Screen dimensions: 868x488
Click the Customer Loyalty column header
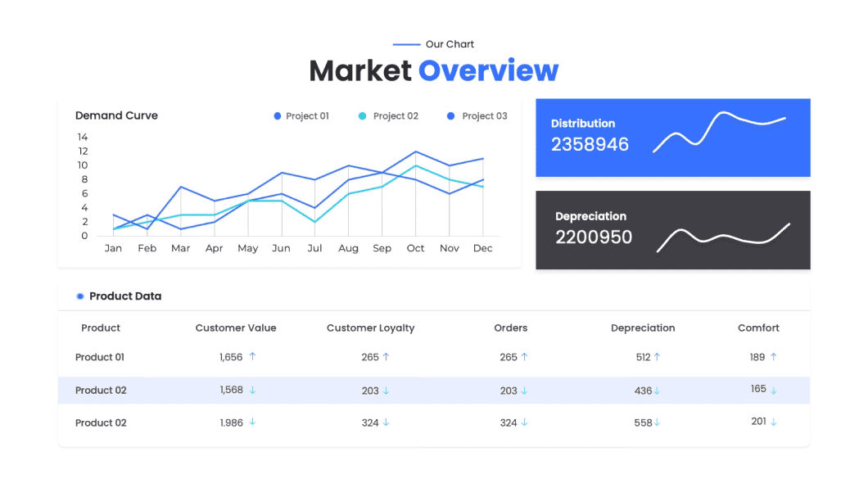click(370, 328)
